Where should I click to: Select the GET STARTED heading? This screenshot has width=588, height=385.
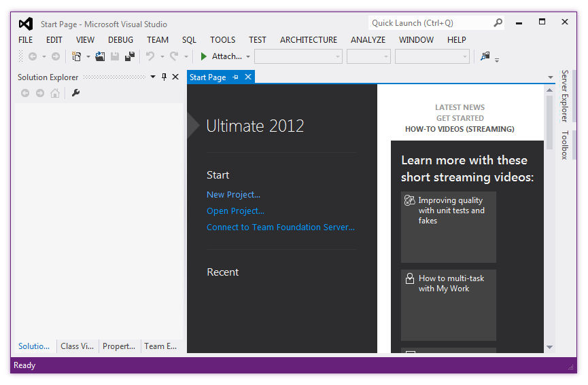[460, 118]
